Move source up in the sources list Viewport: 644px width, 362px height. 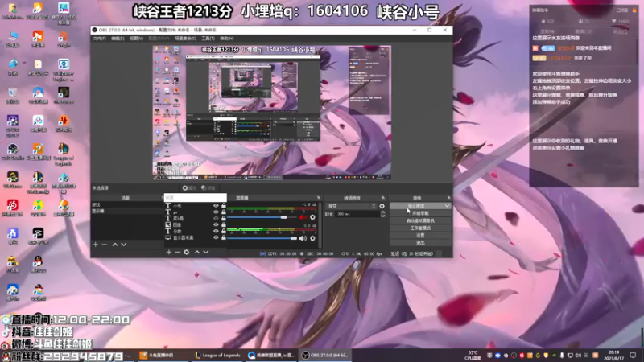coord(197,252)
